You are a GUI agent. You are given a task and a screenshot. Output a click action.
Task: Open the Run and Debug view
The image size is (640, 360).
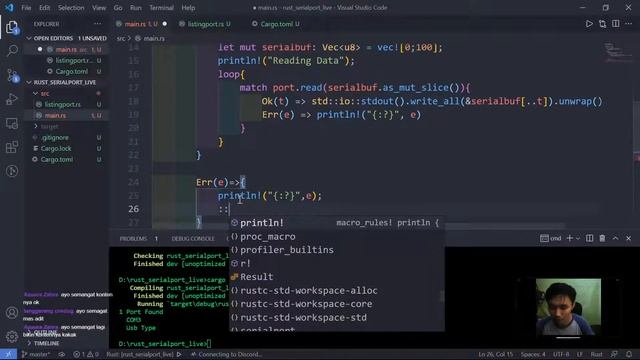tap(12, 99)
